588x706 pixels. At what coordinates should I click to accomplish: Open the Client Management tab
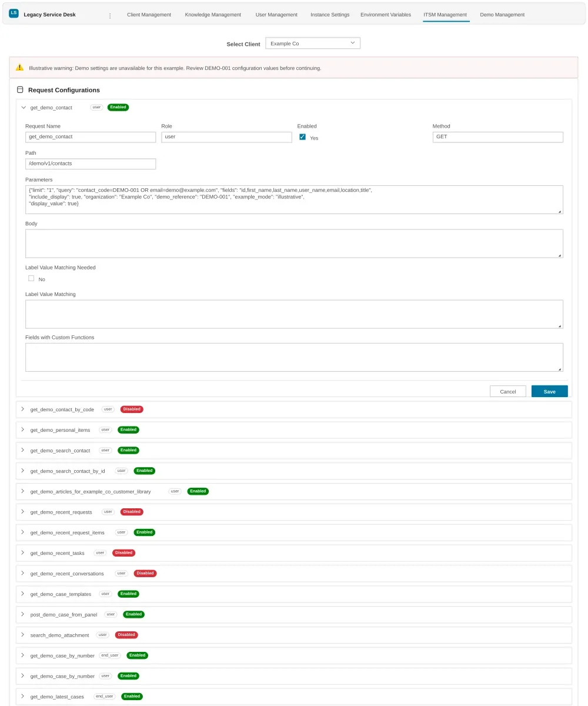pos(149,15)
